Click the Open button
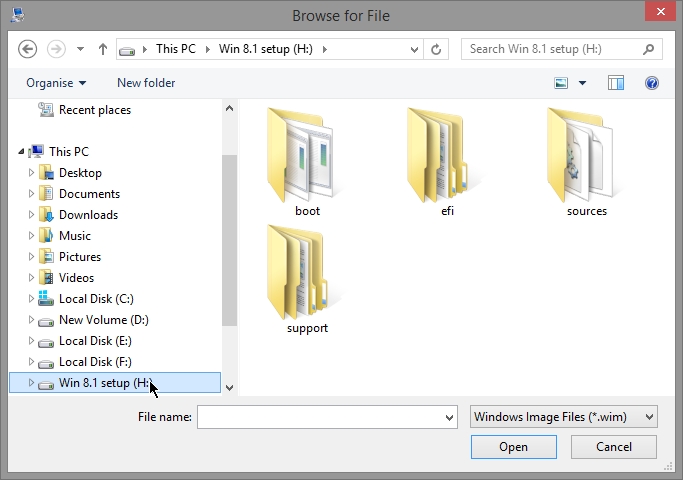The height and width of the screenshot is (480, 683). pos(514,447)
